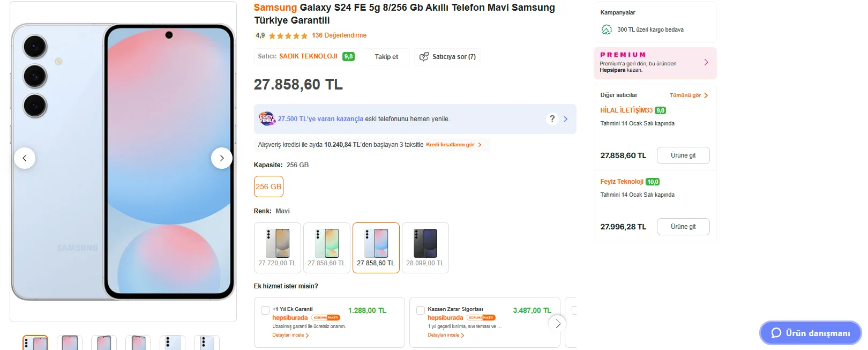Image resolution: width=868 pixels, height=350 pixels.
Task: Expand Tümünü gör for other sellers
Action: (689, 95)
